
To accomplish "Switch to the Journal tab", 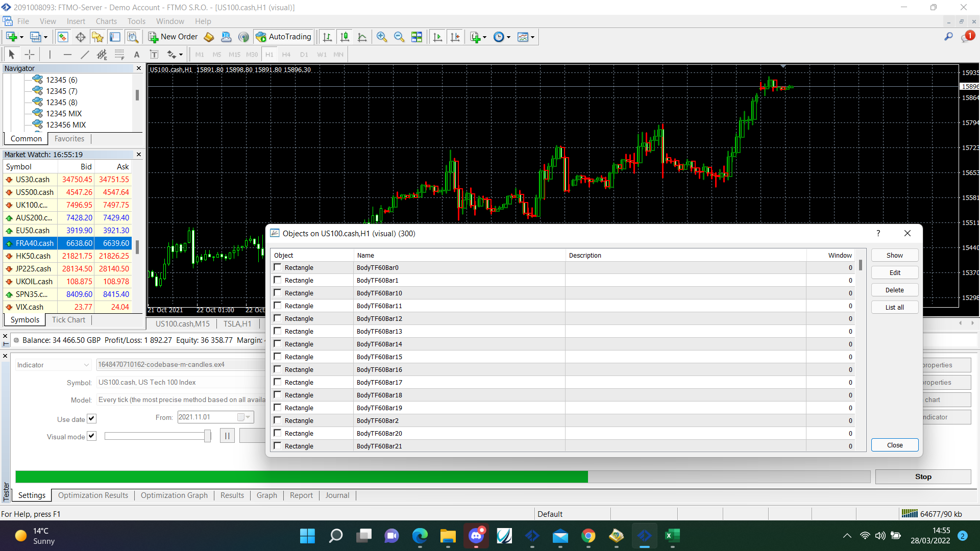I will (x=337, y=495).
